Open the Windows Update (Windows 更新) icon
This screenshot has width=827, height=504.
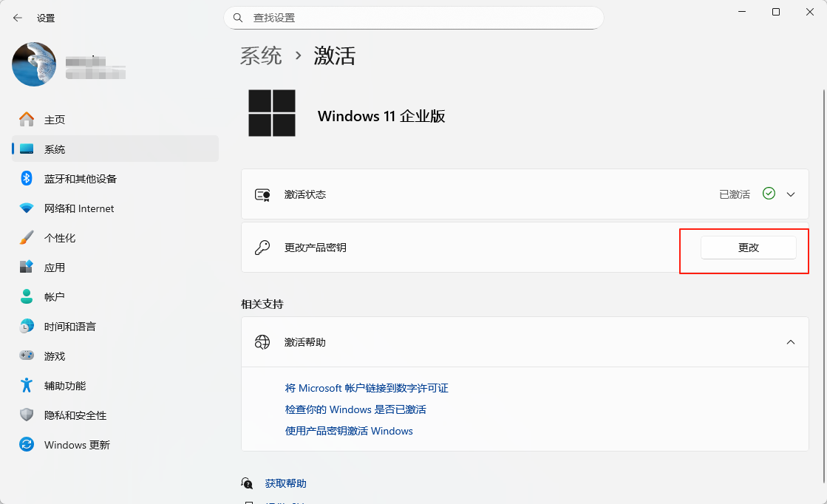point(27,445)
